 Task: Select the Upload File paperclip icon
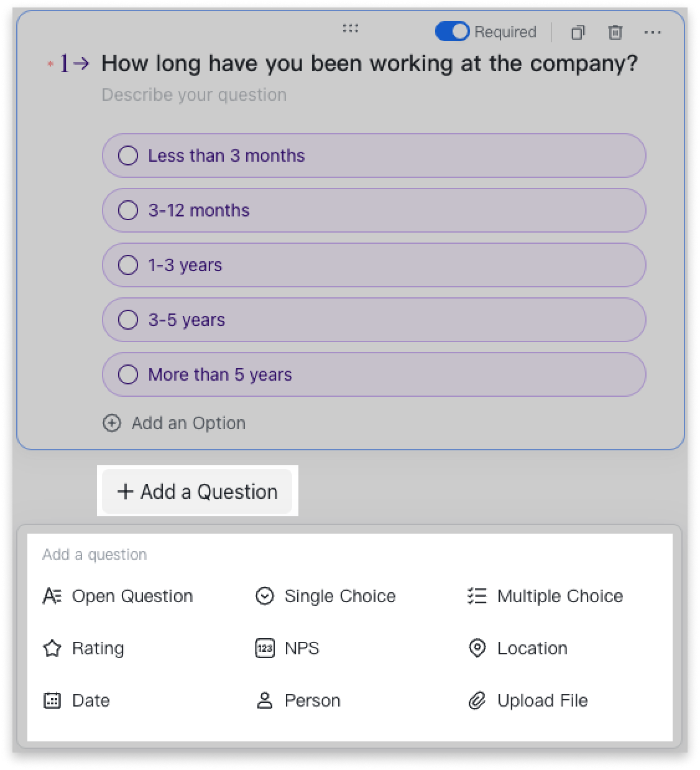tap(477, 701)
